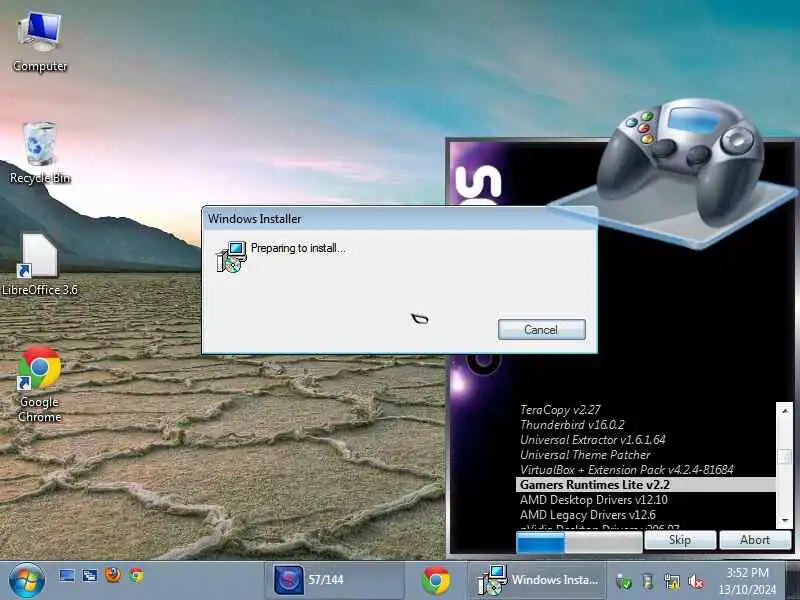Click the blue installation progress bar
The width and height of the screenshot is (800, 600).
coord(579,542)
